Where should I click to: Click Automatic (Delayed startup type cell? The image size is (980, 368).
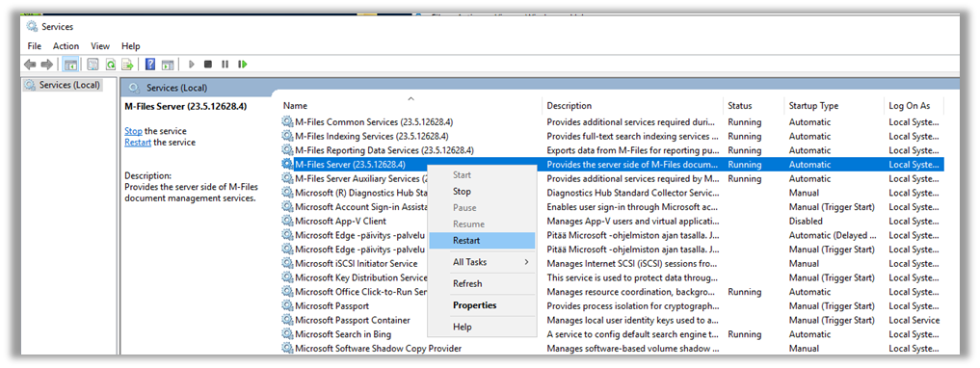pyautogui.click(x=832, y=235)
